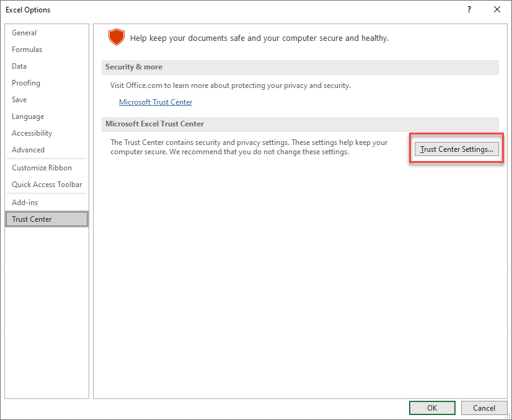Click the Excel Options title text
This screenshot has width=512, height=420.
point(28,10)
